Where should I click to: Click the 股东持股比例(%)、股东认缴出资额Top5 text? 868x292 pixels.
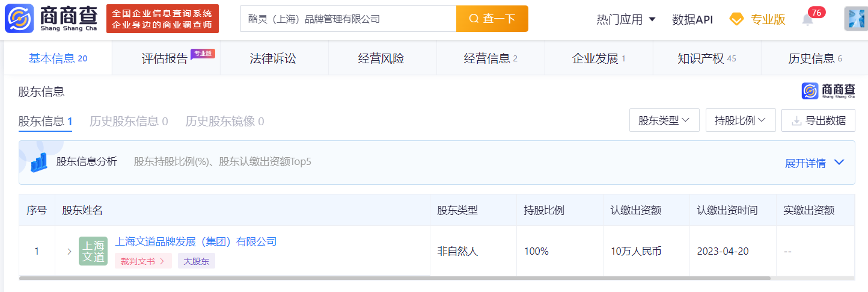point(222,161)
